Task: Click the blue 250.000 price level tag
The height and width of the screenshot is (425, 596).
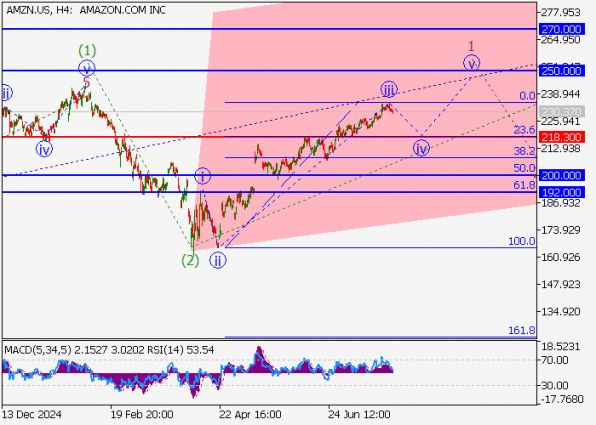Action: pos(561,71)
